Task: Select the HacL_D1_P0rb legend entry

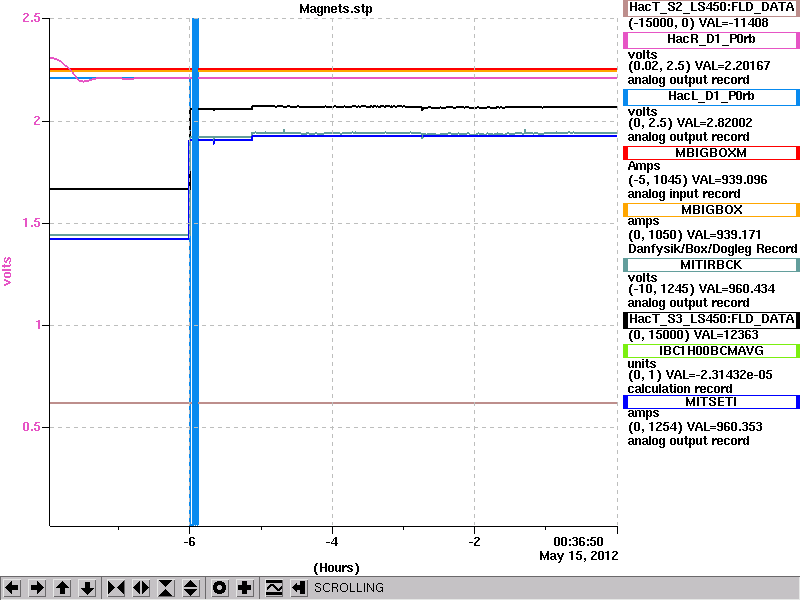Action: click(711, 97)
